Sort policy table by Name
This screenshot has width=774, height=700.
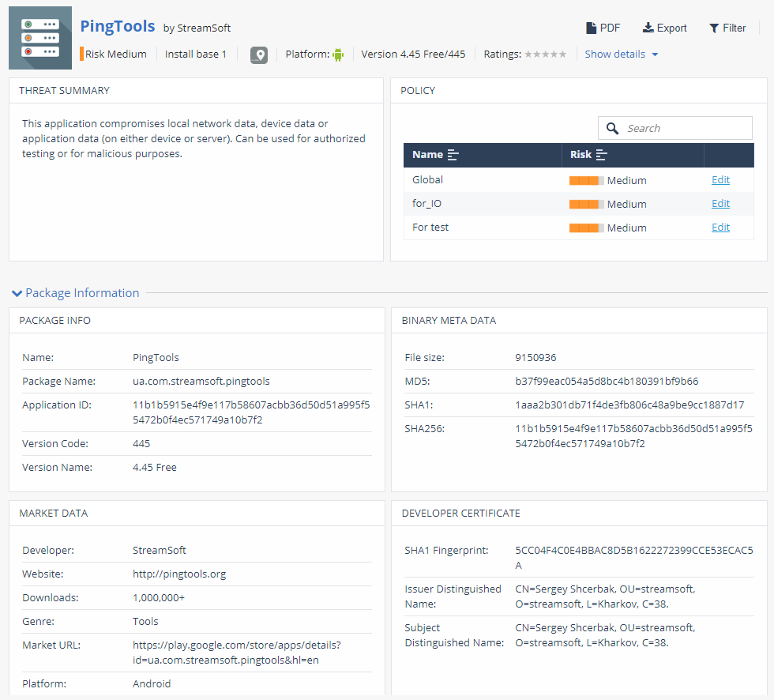click(435, 155)
